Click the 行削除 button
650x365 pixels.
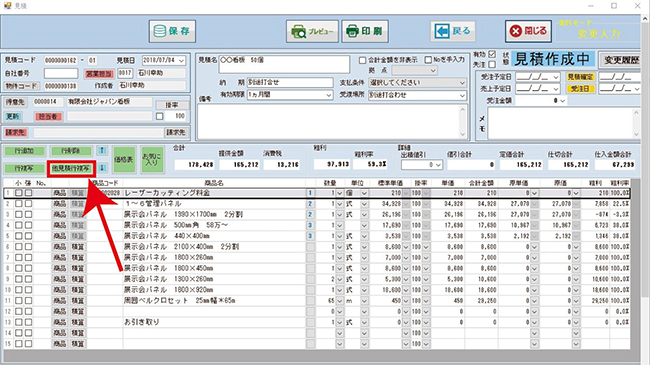tap(70, 151)
